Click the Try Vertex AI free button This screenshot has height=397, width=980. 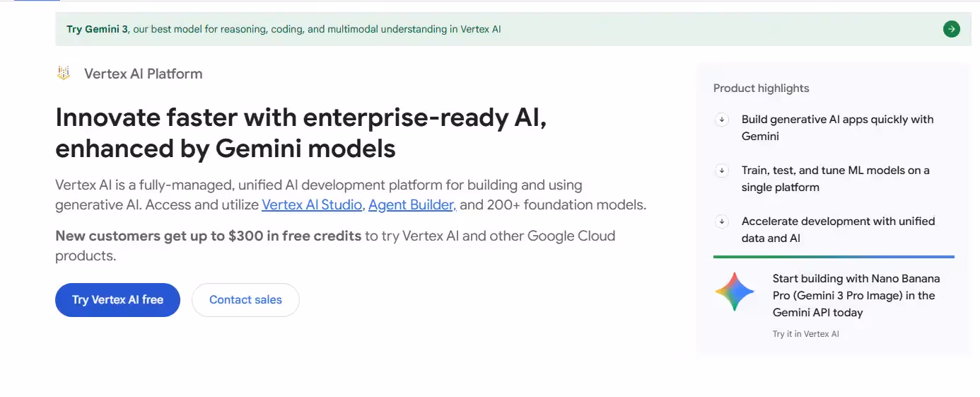[117, 300]
